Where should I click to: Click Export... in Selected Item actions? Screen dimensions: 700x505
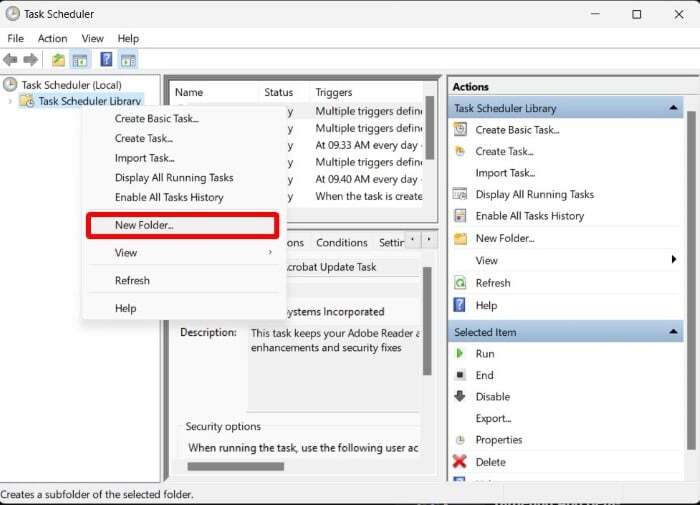click(x=493, y=418)
